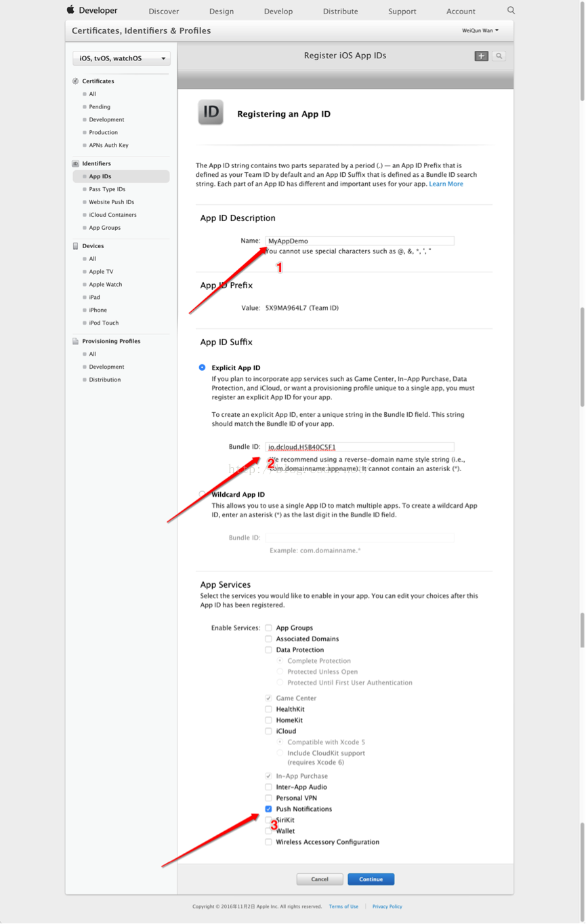The width and height of the screenshot is (586, 924).
Task: Click the ID badge icon beside heading
Action: (211, 113)
